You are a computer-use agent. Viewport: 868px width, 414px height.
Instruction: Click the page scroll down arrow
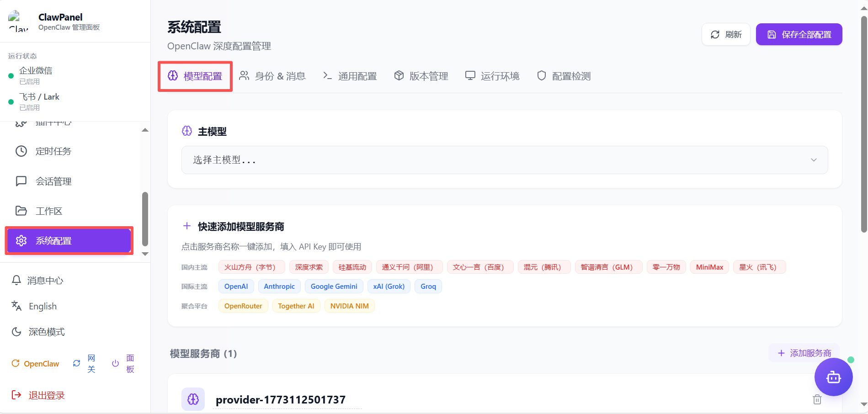click(x=864, y=405)
